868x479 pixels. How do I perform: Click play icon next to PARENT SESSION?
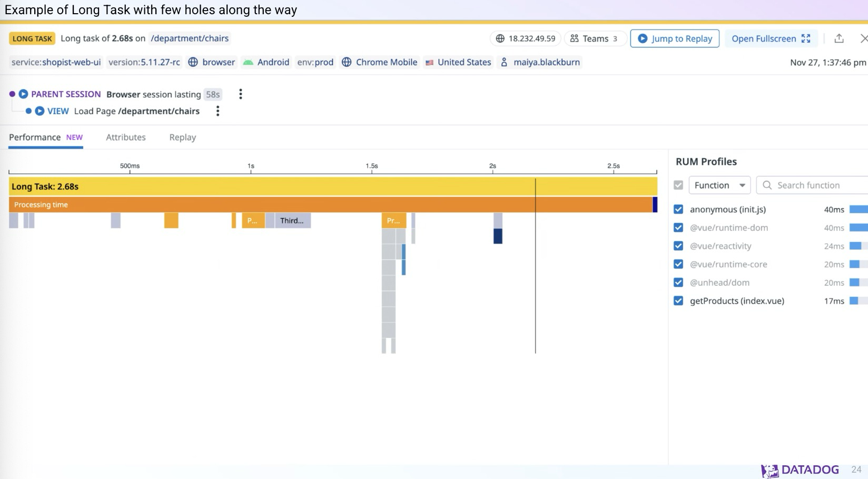coord(23,94)
